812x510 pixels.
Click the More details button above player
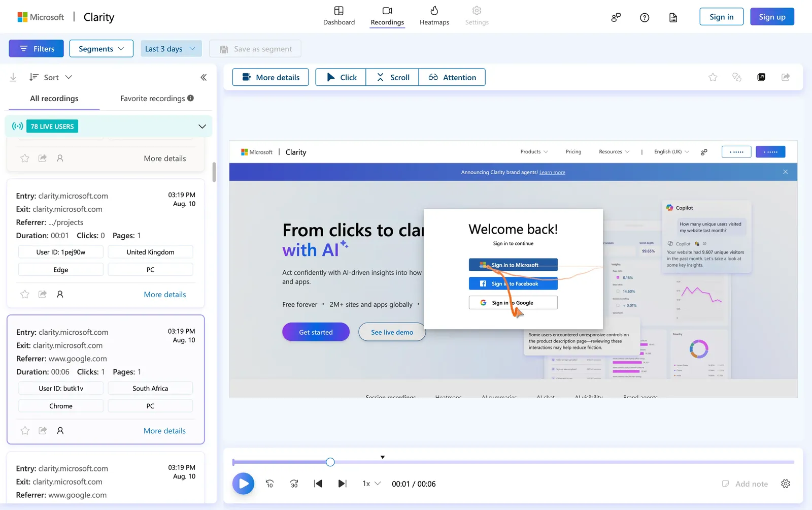(x=270, y=77)
